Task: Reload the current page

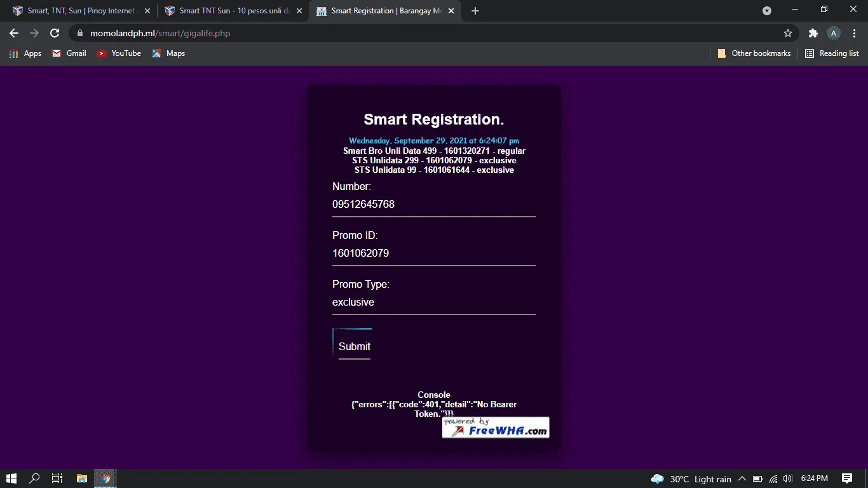Action: pos(55,33)
